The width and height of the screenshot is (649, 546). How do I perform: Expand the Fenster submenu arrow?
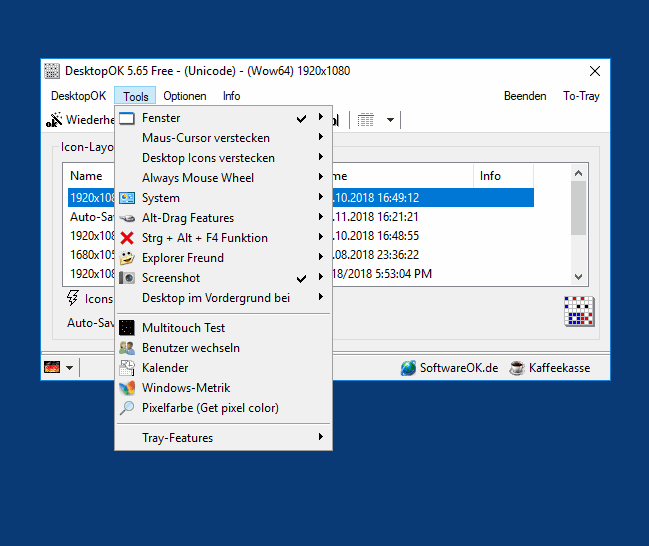(321, 117)
